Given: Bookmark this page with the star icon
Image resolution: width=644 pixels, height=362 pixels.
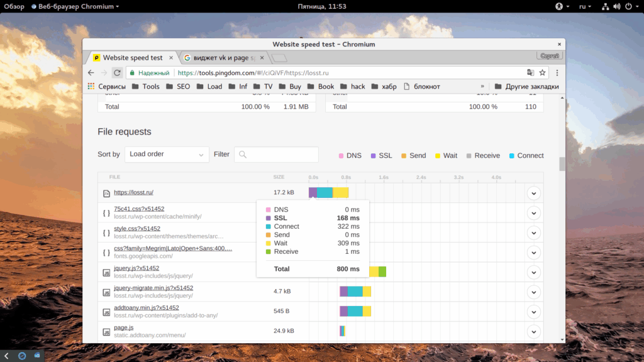Looking at the screenshot, I should pos(543,73).
